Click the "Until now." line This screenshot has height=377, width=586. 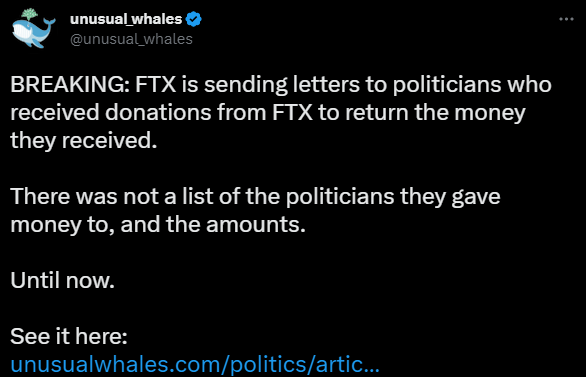click(x=62, y=281)
